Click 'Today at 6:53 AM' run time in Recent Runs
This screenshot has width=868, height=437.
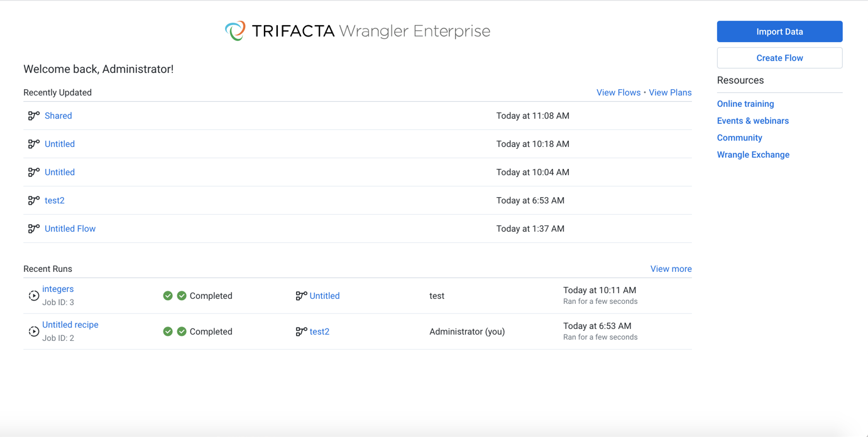(597, 326)
